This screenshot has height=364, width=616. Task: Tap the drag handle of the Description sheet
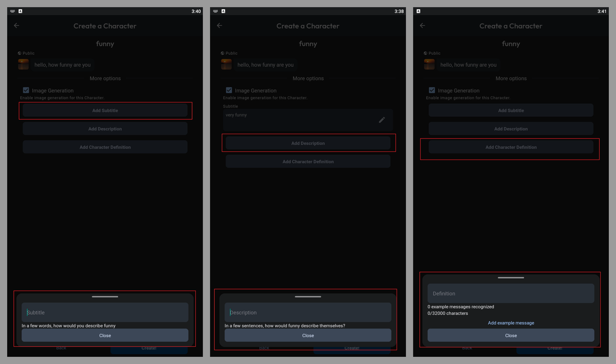(x=308, y=297)
